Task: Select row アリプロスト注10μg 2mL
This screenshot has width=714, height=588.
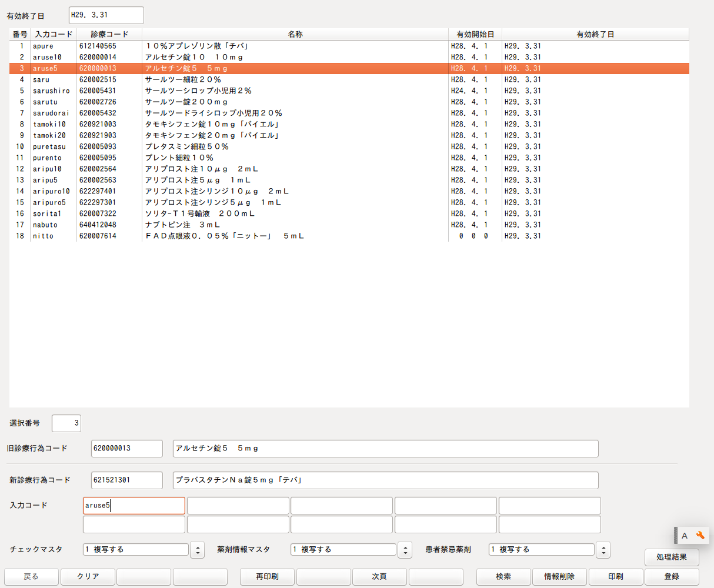Action: coord(349,169)
